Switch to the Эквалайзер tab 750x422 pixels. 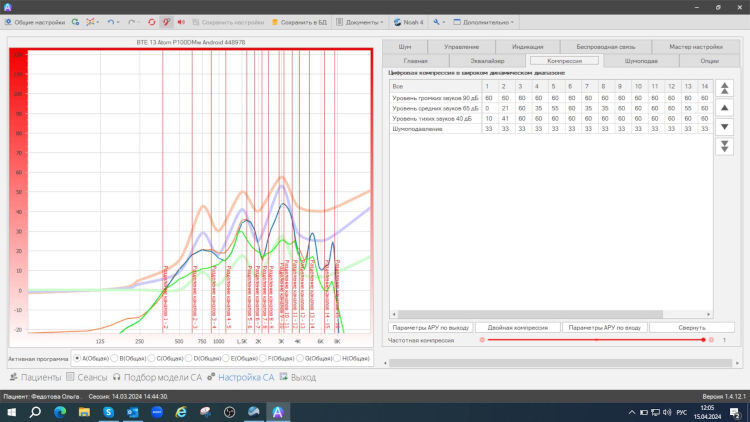click(x=487, y=61)
